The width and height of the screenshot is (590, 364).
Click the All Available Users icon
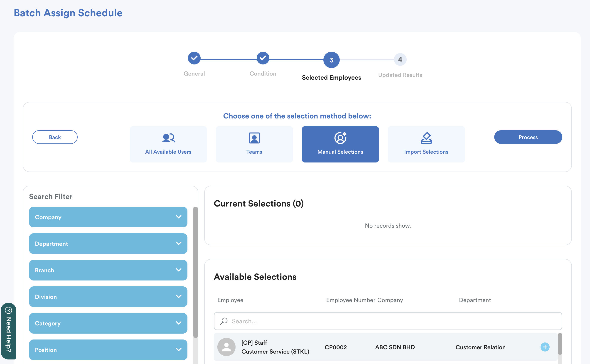click(x=168, y=138)
